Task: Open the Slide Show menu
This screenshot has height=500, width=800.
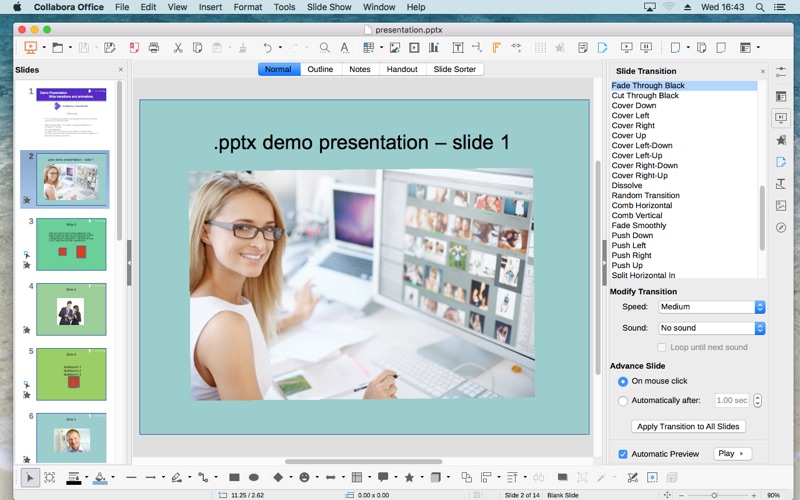Action: [329, 7]
